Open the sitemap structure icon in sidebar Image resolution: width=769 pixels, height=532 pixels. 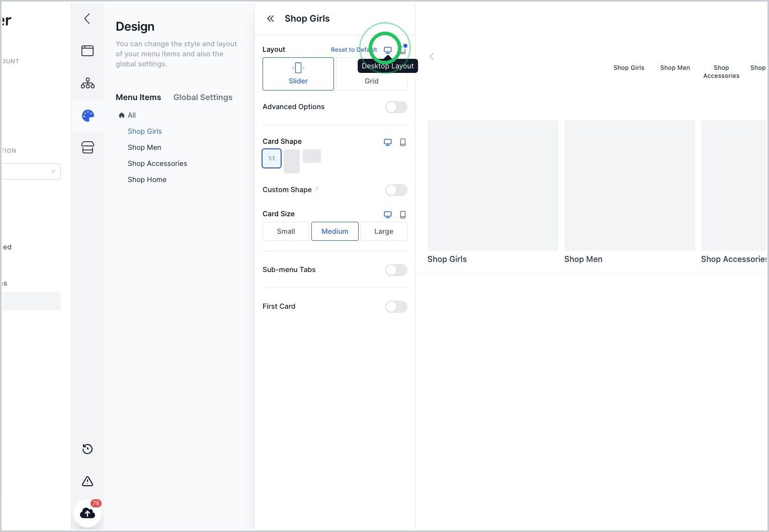(88, 83)
